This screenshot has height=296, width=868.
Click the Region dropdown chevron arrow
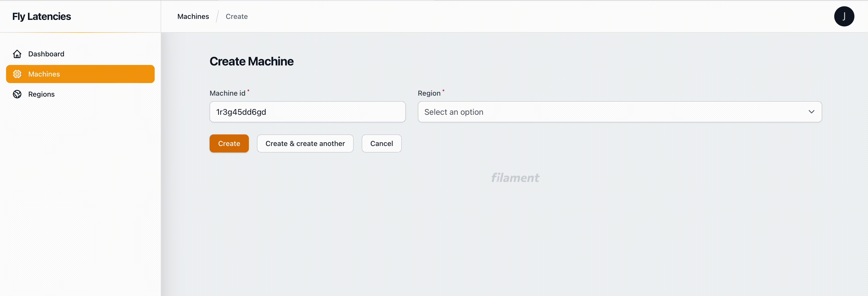point(811,112)
